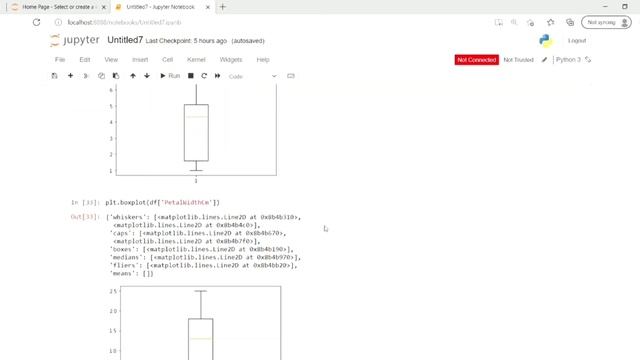Viewport: 640px width, 360px height.
Task: Click the Python logo icon
Action: point(545,40)
